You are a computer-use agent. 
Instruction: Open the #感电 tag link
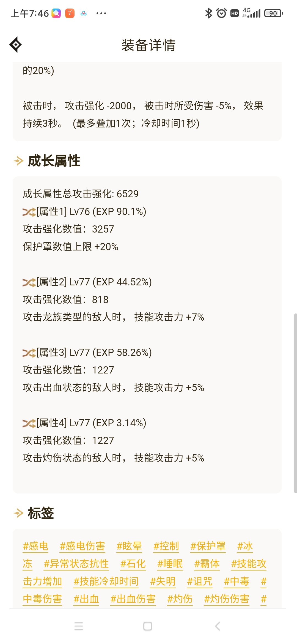[x=35, y=546]
